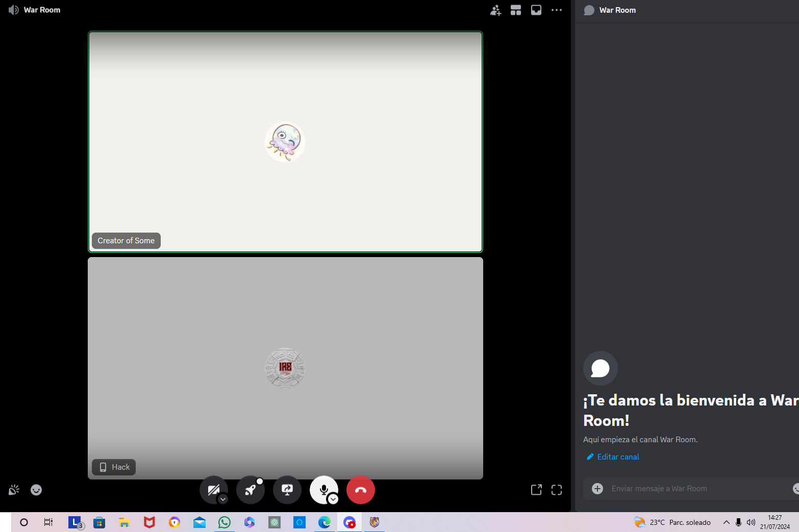
Task: Open the three-dot more options menu
Action: click(557, 10)
